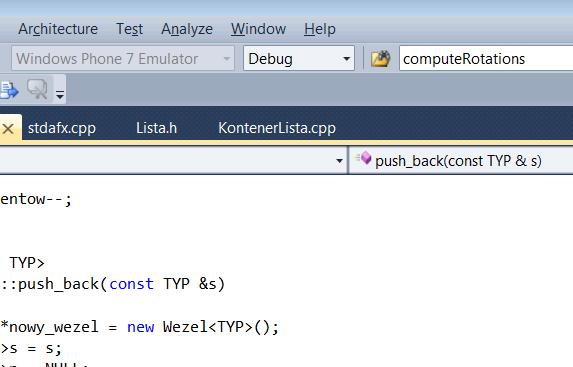Open the Architecture menu
Screen dimensions: 573x367
[x=58, y=29]
